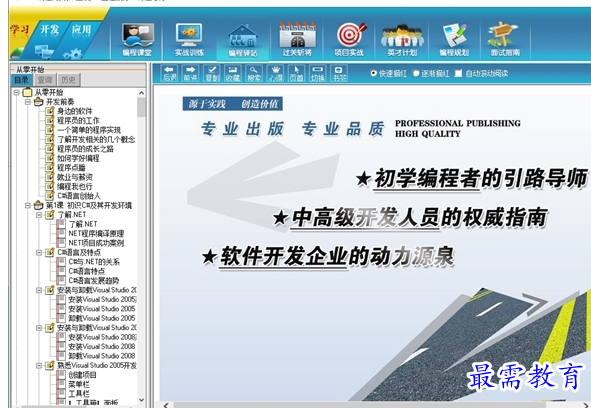The width and height of the screenshot is (591, 408).
Task: Switch to the 学习 tab
Action: point(20,29)
